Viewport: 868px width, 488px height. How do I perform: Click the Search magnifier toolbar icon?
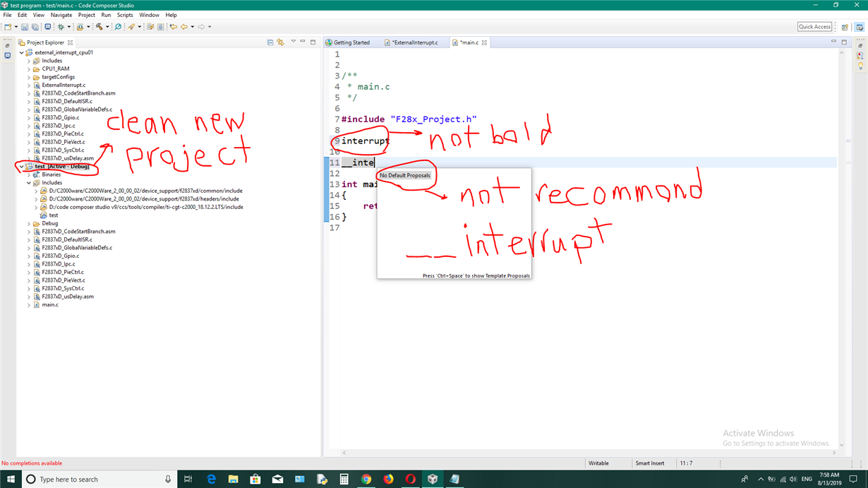(118, 27)
